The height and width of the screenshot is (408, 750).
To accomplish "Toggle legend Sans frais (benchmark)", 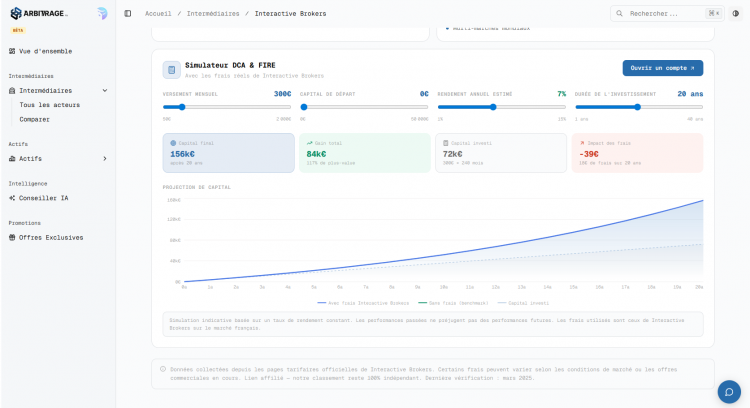I will tap(453, 303).
